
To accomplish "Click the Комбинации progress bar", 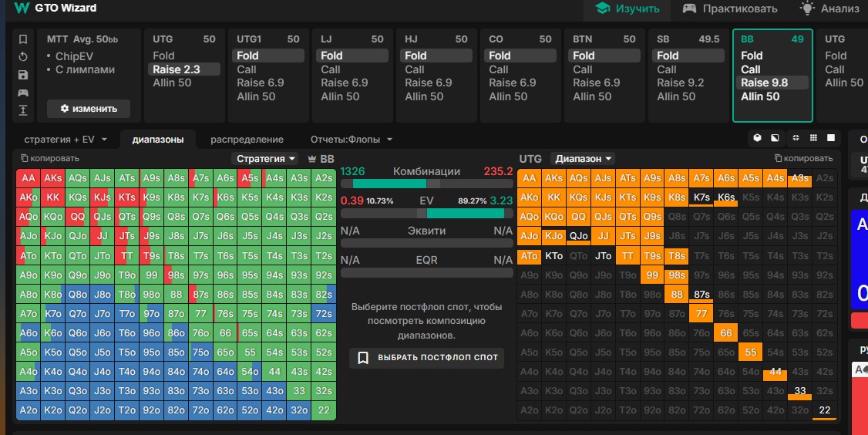I will point(427,184).
